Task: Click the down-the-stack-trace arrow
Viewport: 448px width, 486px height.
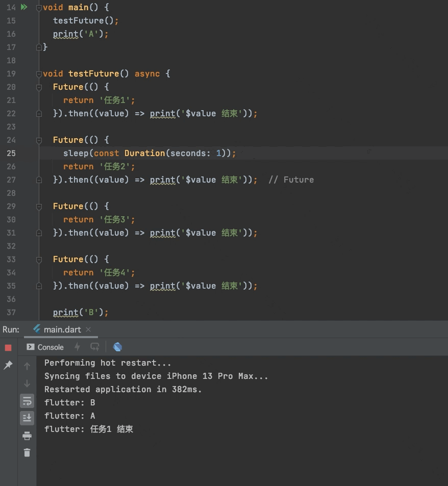Action: [x=27, y=383]
